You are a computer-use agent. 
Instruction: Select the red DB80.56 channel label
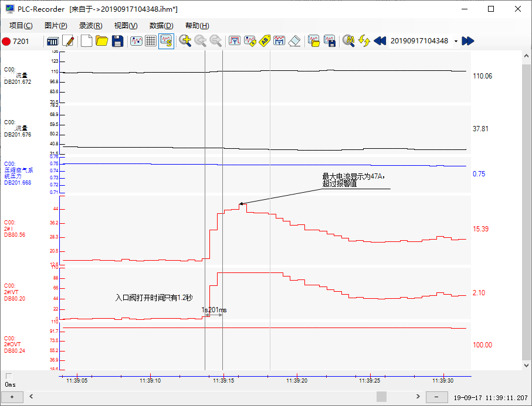click(15, 228)
